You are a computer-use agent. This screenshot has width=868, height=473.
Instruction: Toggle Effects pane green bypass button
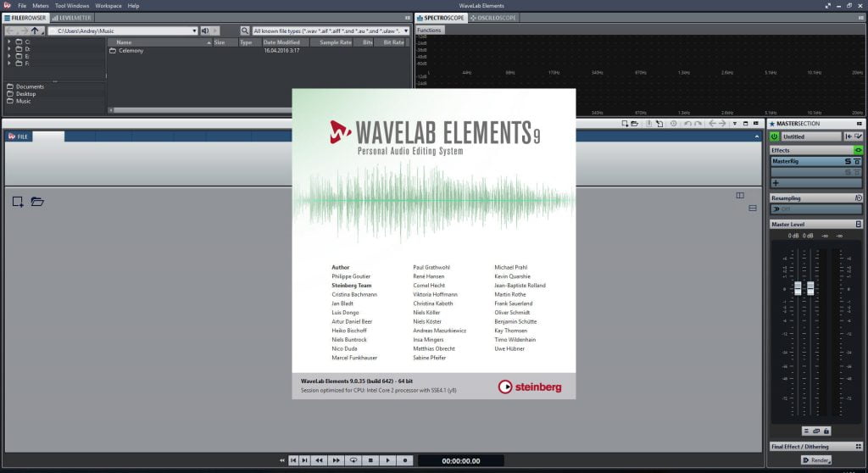pyautogui.click(x=858, y=150)
